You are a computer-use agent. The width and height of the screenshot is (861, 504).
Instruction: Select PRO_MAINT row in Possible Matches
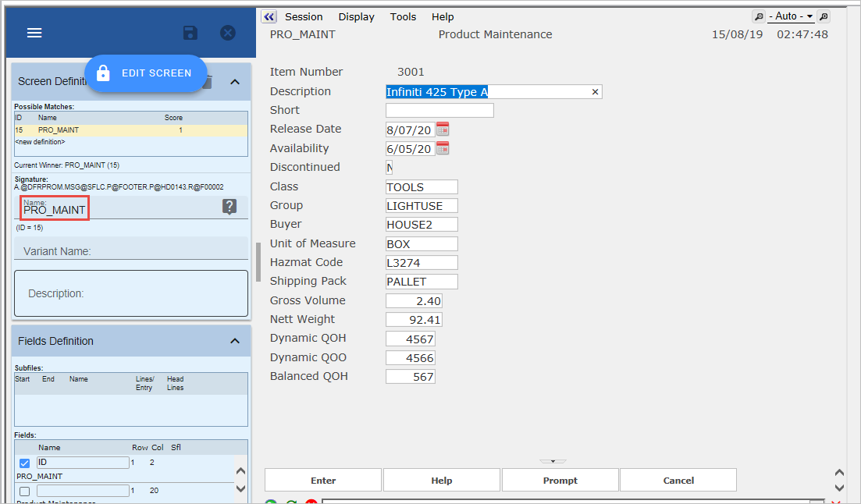click(130, 130)
